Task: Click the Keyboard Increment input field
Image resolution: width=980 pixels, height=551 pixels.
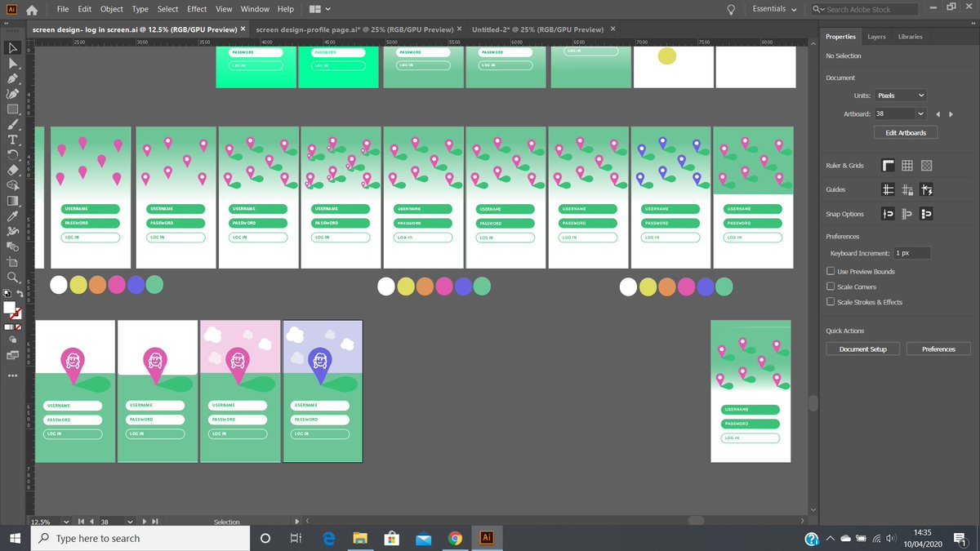Action: (911, 253)
